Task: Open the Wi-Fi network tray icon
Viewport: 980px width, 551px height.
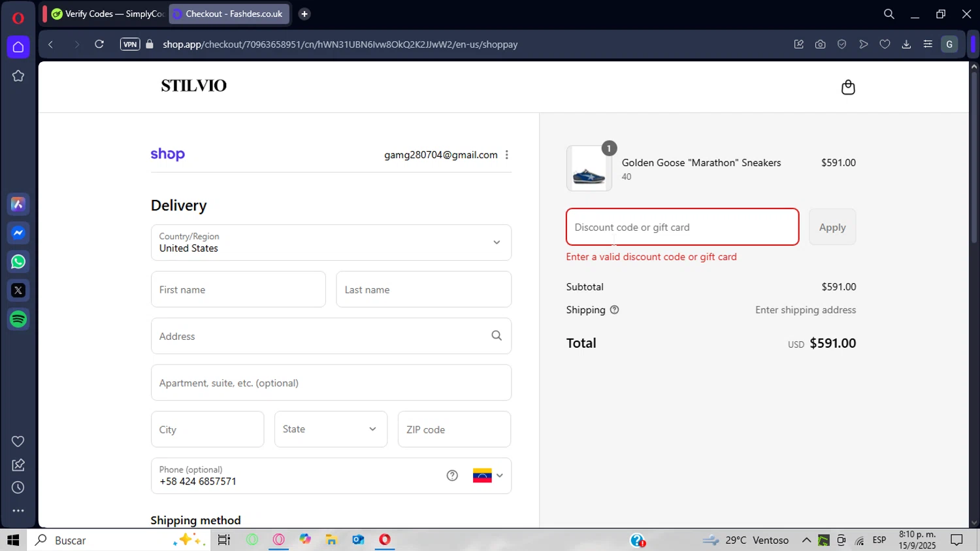Action: click(859, 540)
